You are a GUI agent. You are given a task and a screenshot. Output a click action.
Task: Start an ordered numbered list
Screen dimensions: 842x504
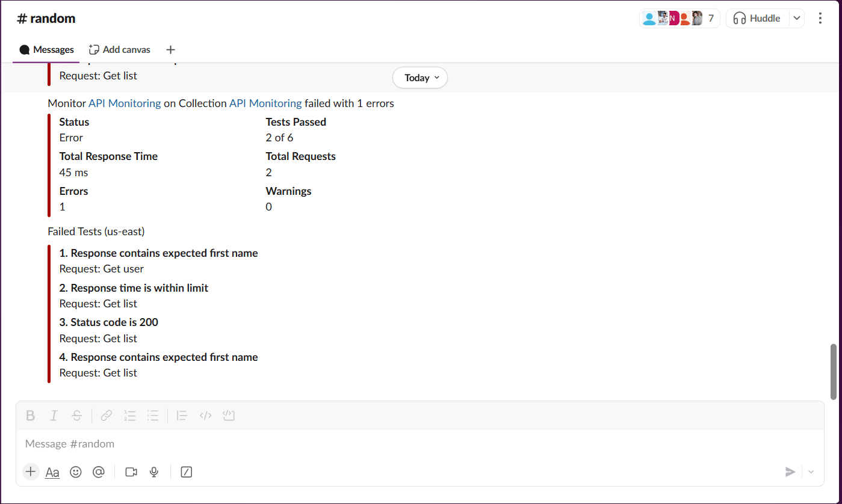(x=129, y=416)
